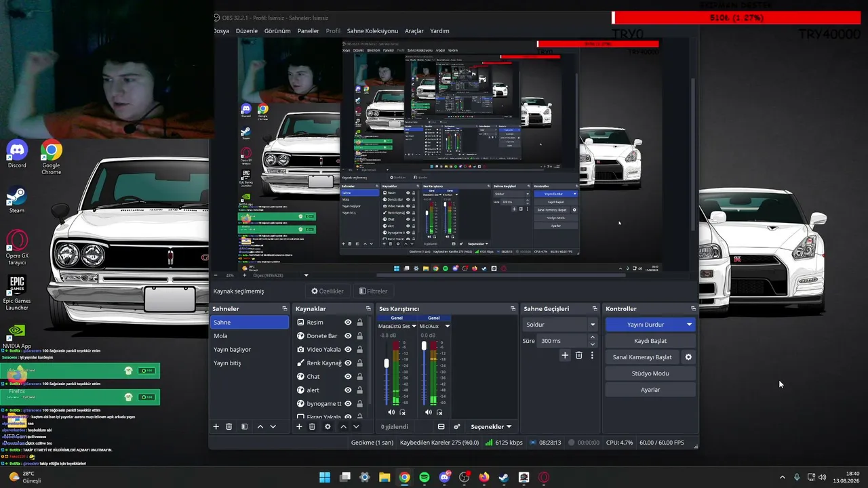Start virtual camera with Sanal Kamerayı Başlat

[x=642, y=357]
